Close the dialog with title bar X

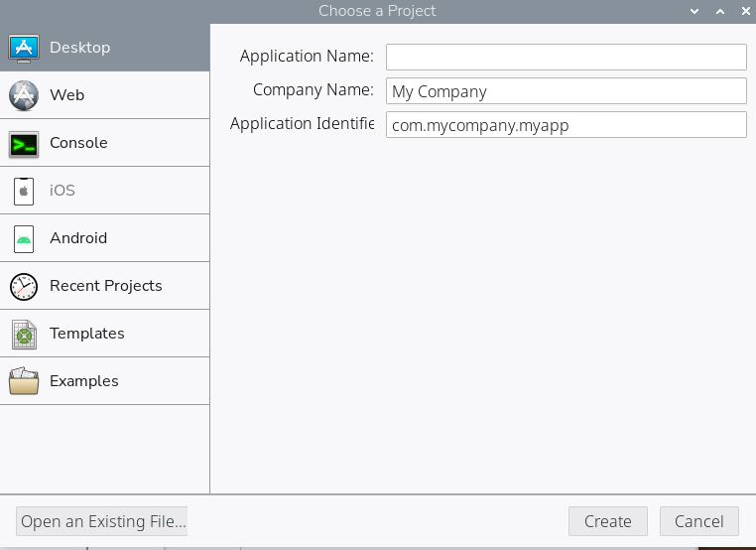tap(745, 11)
